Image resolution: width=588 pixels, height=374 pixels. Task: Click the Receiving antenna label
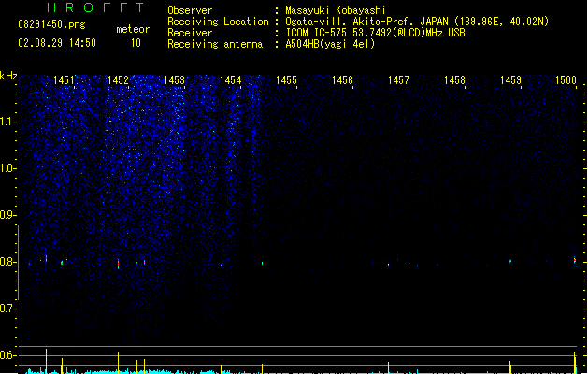(215, 44)
